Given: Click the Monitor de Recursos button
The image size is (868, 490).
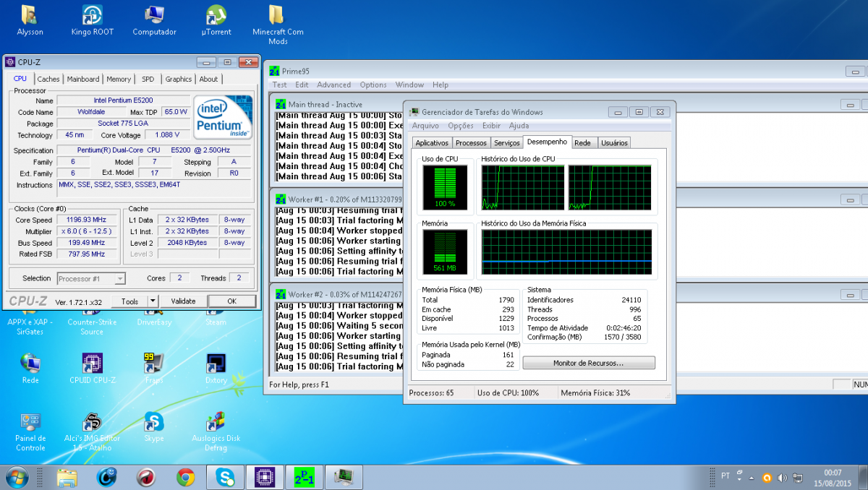Looking at the screenshot, I should tap(589, 363).
